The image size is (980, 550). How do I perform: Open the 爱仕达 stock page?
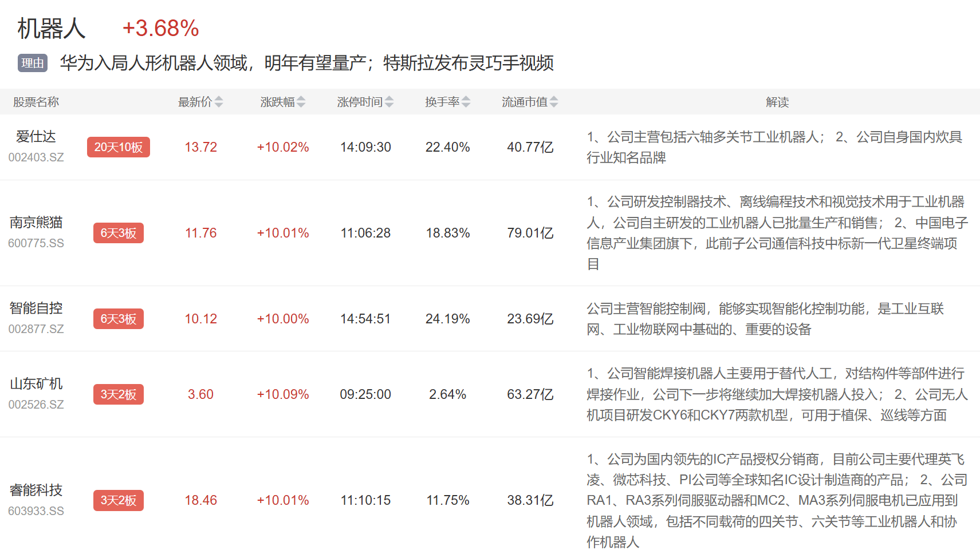coord(36,137)
